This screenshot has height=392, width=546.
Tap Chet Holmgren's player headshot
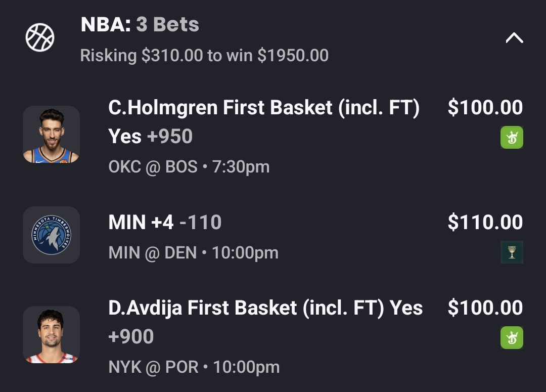(x=51, y=135)
